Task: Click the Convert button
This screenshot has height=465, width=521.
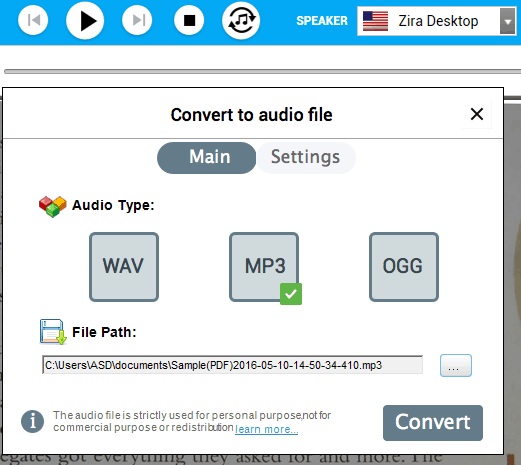Action: point(433,423)
